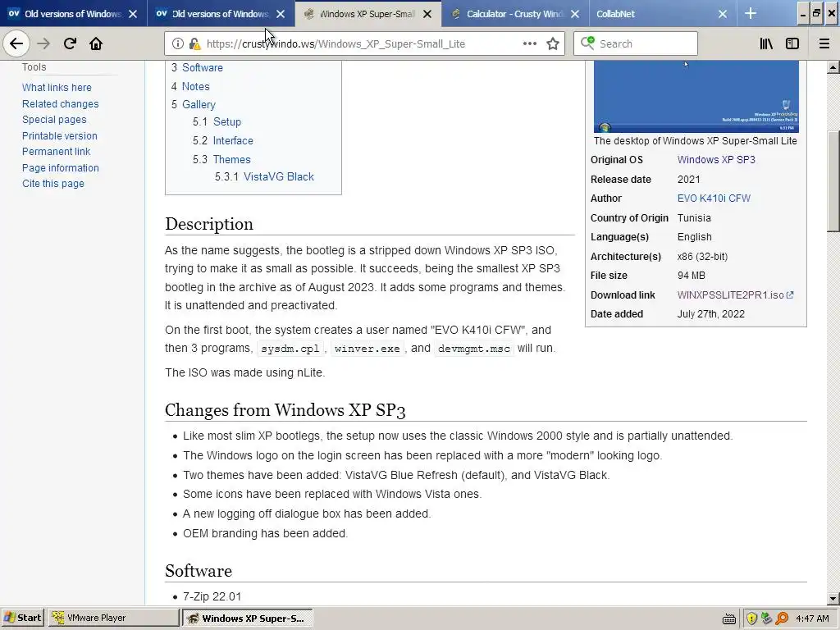Image resolution: width=840 pixels, height=630 pixels.
Task: Open the browser home page
Action: 96,43
